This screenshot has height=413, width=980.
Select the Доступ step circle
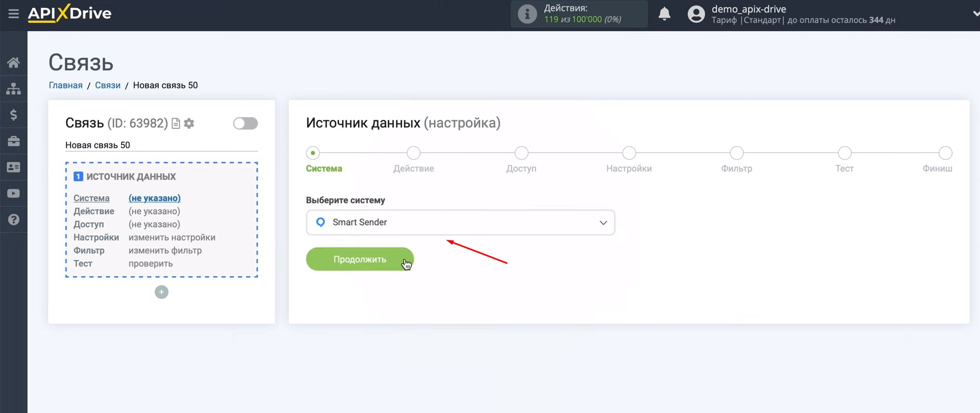click(x=521, y=153)
